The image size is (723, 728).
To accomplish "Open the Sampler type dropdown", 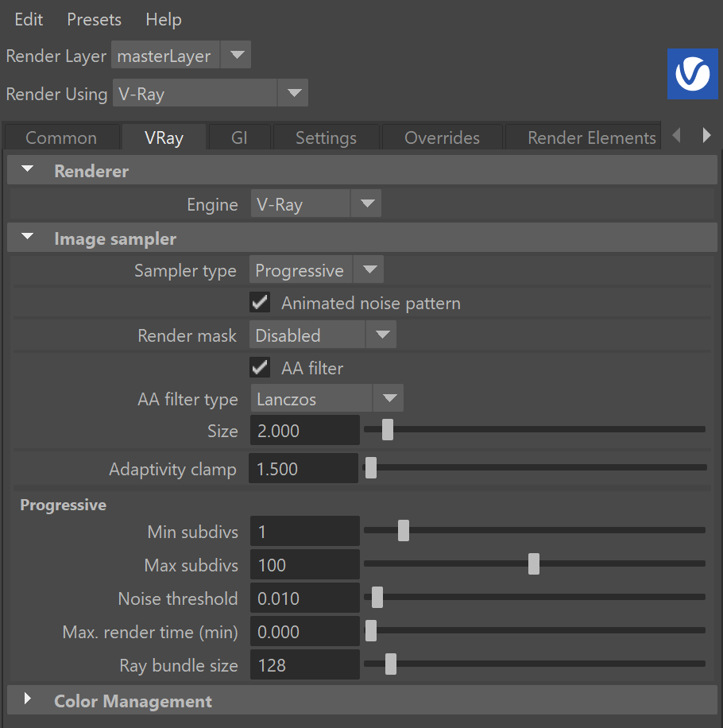I will point(316,269).
